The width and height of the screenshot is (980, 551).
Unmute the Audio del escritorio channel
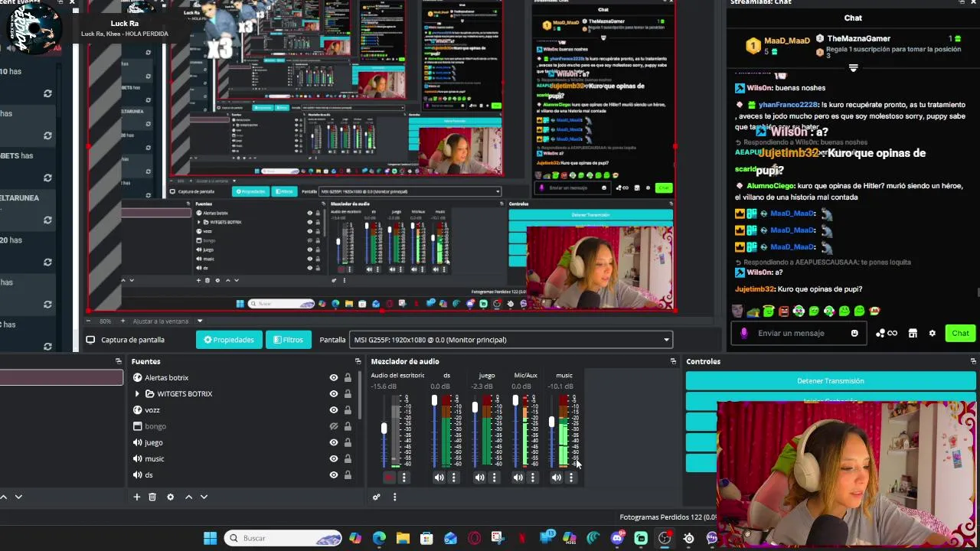pyautogui.click(x=389, y=478)
